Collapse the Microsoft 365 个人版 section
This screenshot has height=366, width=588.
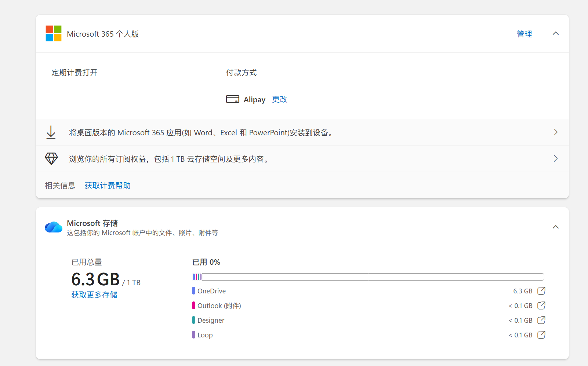click(555, 33)
